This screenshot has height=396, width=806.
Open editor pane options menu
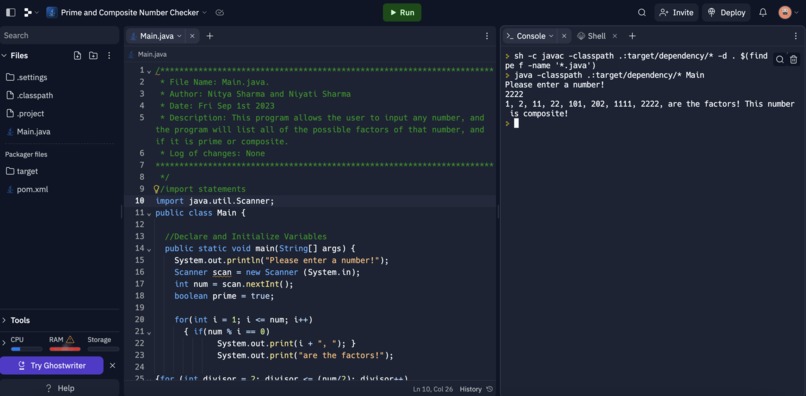[x=487, y=36]
